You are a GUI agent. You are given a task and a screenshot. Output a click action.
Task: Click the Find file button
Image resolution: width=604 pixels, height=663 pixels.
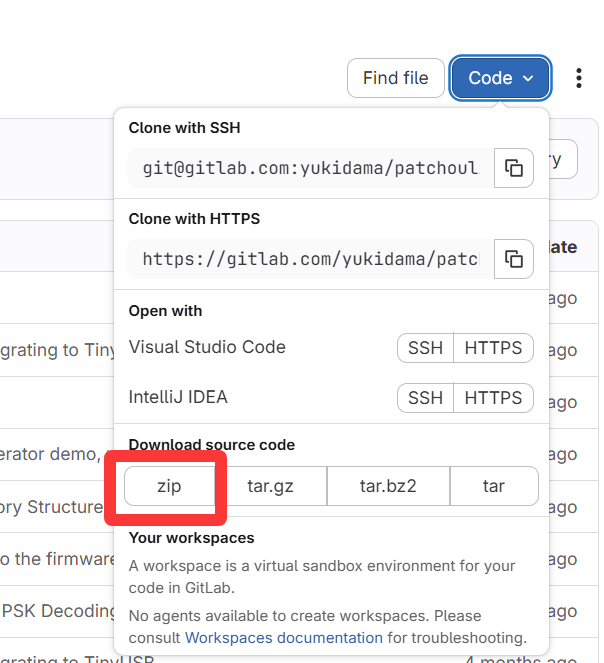point(395,78)
